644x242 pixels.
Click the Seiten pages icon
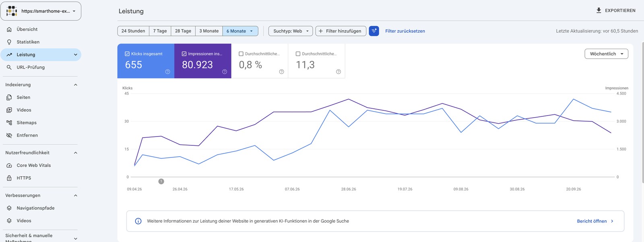(9, 97)
